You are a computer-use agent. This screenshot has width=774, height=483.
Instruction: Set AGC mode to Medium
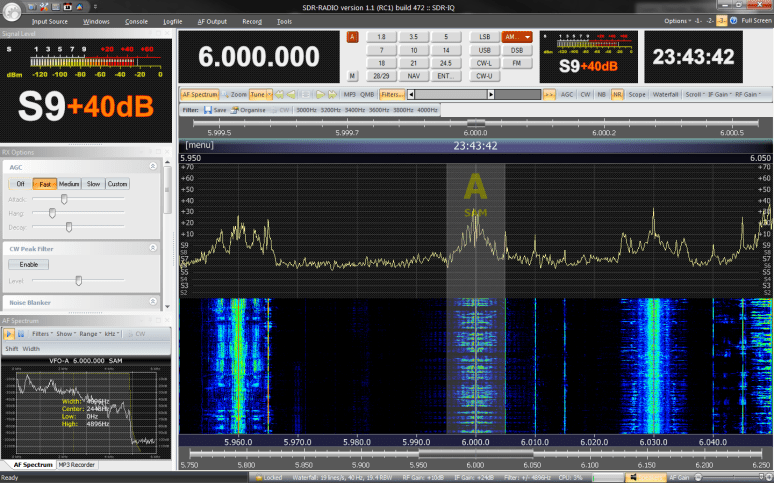click(69, 184)
